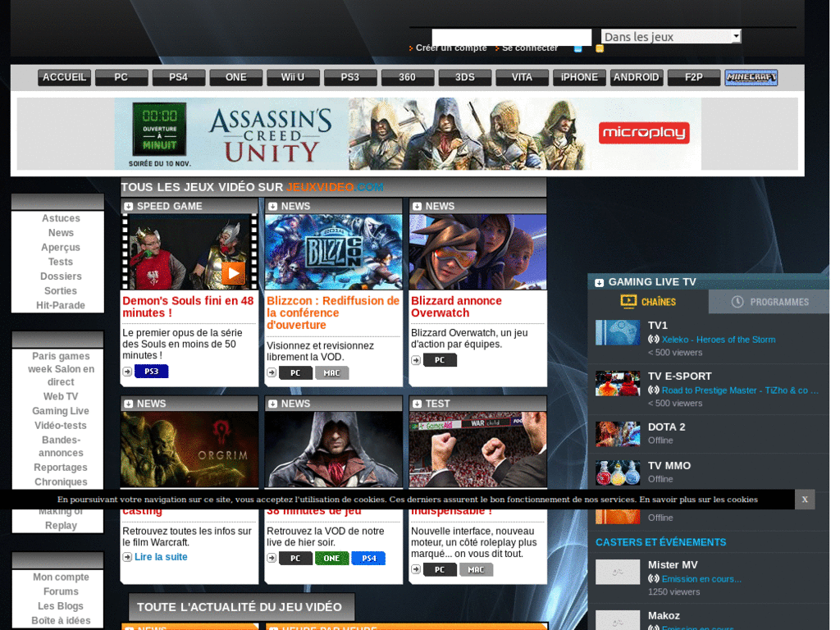840x630 pixels.
Task: Open the TV MMO potions icon
Action: point(618,472)
